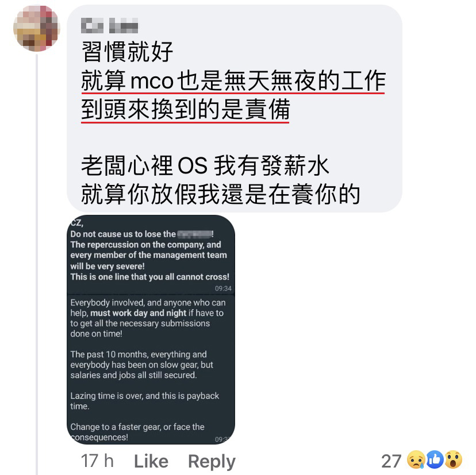Open the commenter's blurred name link
Screen dimensions: 476x475
[x=109, y=25]
